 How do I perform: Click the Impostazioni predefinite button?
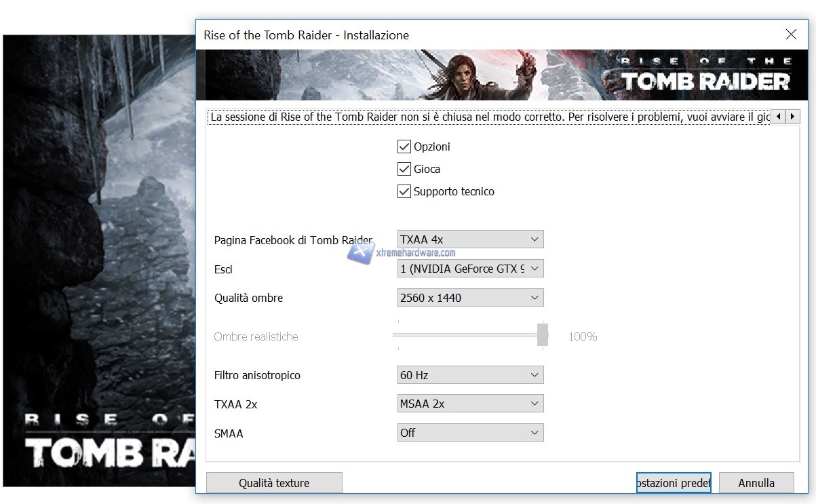673,483
